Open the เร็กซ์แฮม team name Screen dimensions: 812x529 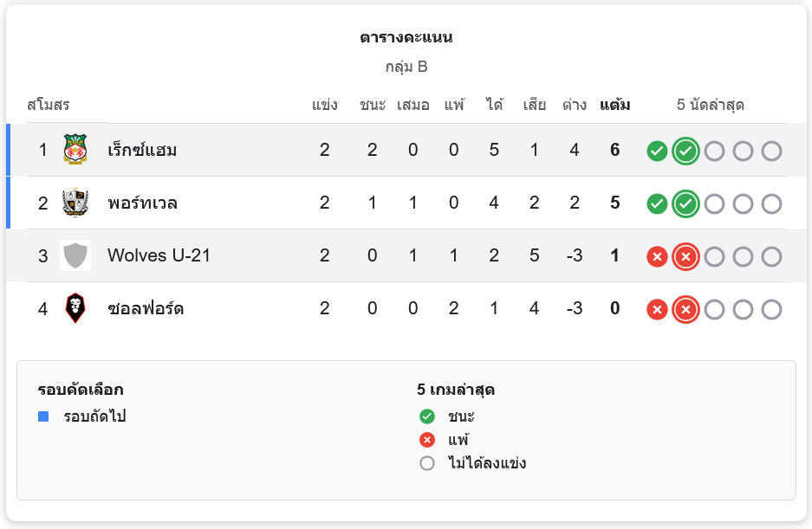tap(142, 150)
